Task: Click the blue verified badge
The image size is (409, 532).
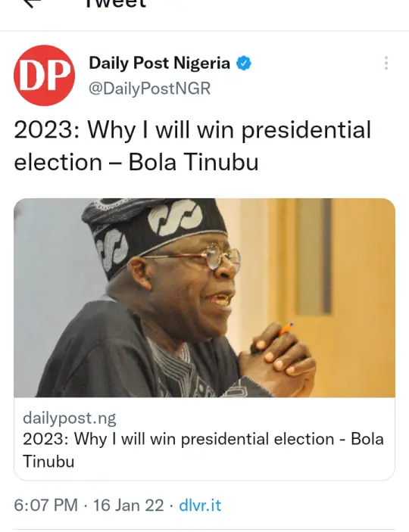Action: click(244, 64)
